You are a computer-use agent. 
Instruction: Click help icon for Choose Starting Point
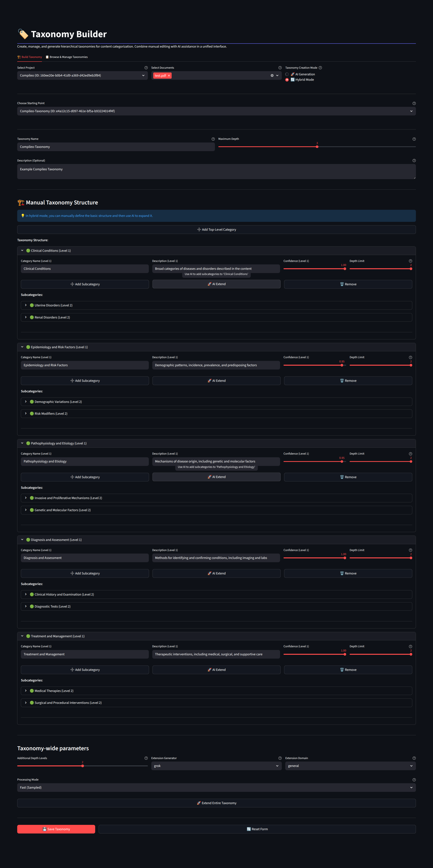(414, 103)
